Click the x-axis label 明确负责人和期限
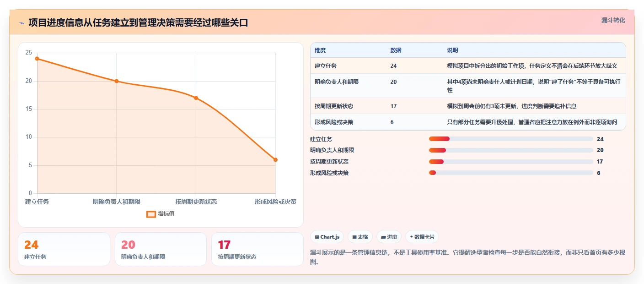644x284 pixels. [x=117, y=202]
